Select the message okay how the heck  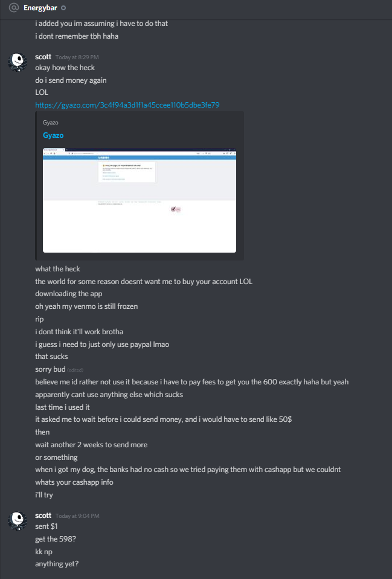pos(65,68)
